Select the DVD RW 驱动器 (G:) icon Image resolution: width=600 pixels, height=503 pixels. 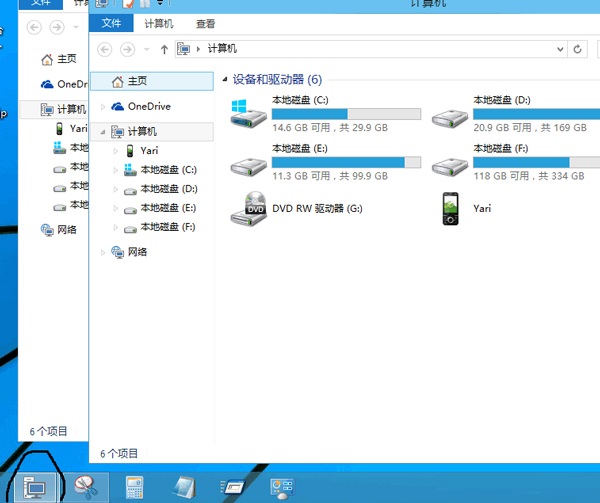(249, 208)
